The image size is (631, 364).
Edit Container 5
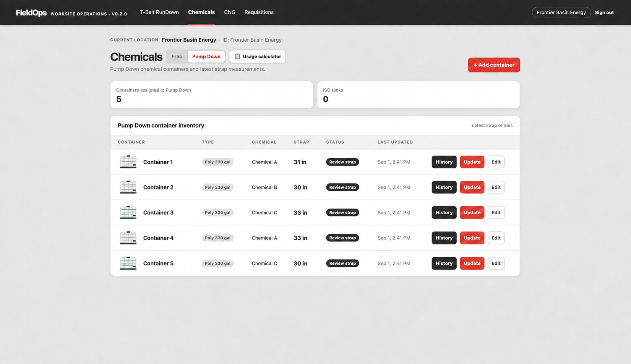[x=496, y=263]
